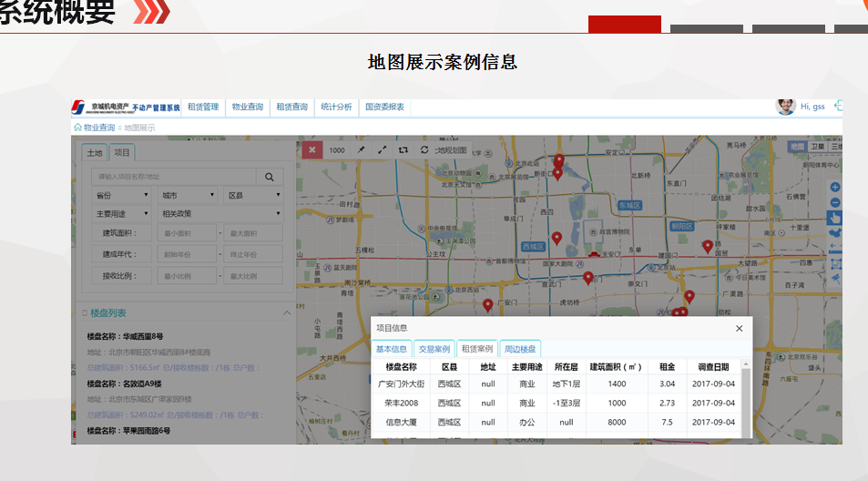The image size is (868, 481).
Task: Open the 省份 dropdown
Action: click(x=120, y=195)
